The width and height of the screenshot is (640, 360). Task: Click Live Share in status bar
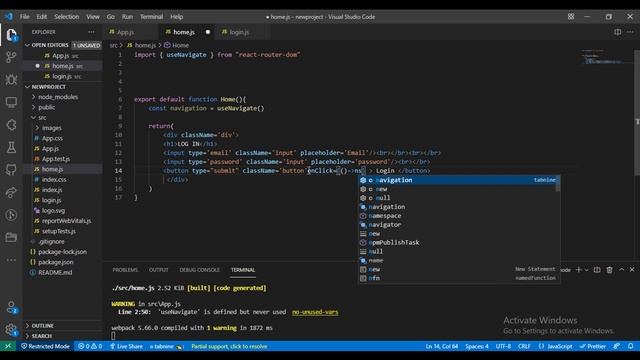(126, 346)
